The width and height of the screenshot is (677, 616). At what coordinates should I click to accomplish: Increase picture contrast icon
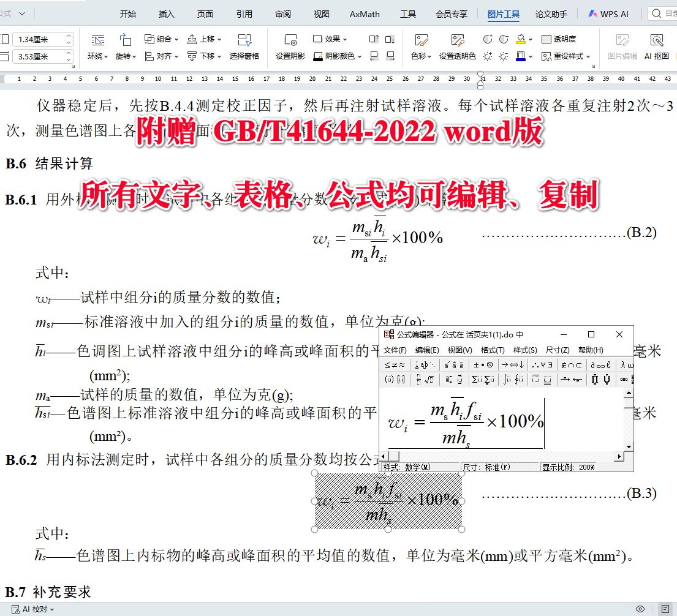click(x=488, y=39)
